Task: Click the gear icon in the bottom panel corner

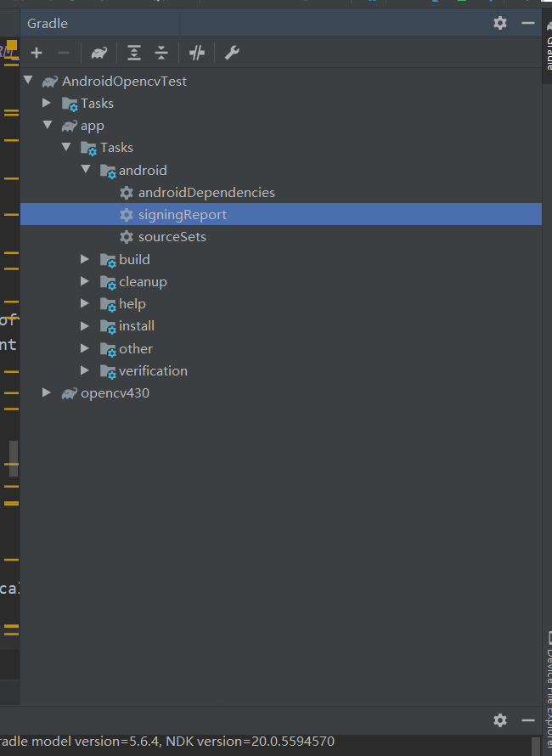Action: click(499, 719)
